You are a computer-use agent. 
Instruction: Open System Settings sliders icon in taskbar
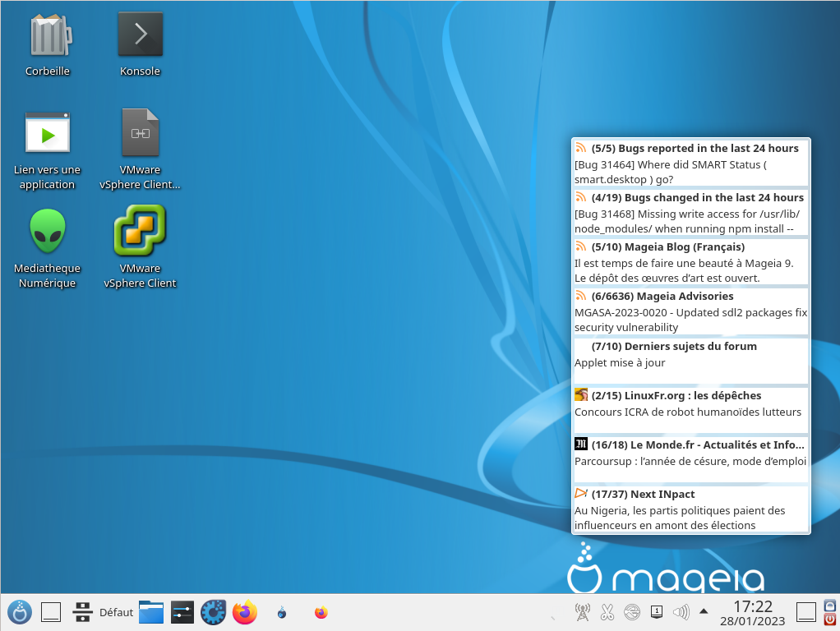pyautogui.click(x=182, y=612)
